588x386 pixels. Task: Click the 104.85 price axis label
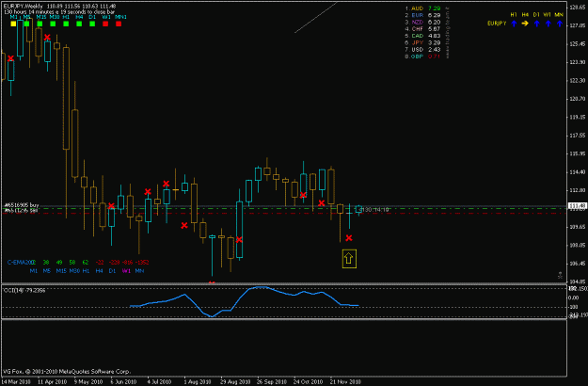tap(578, 281)
